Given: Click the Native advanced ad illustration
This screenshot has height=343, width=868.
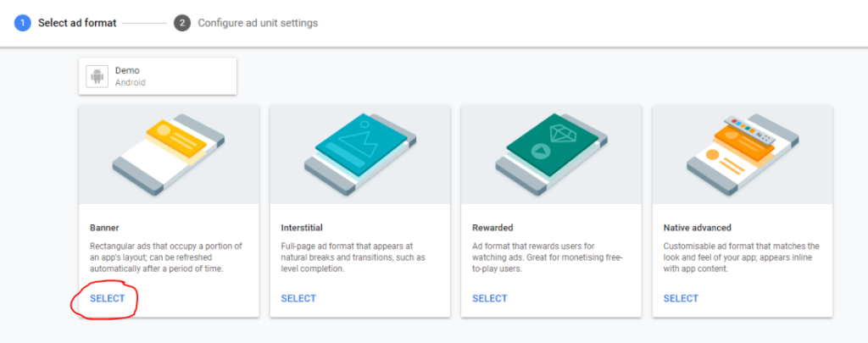Looking at the screenshot, I should 743,155.
